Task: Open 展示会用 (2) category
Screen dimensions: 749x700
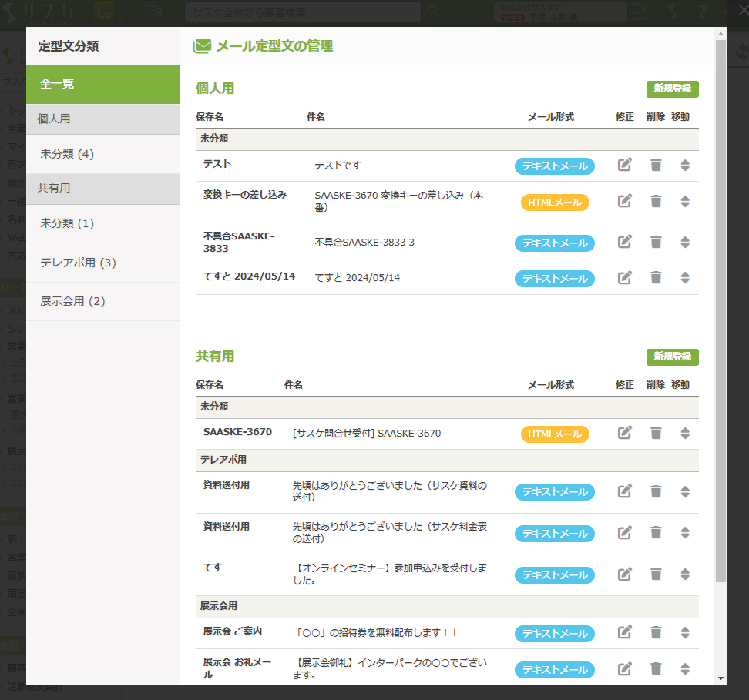Action: point(72,301)
